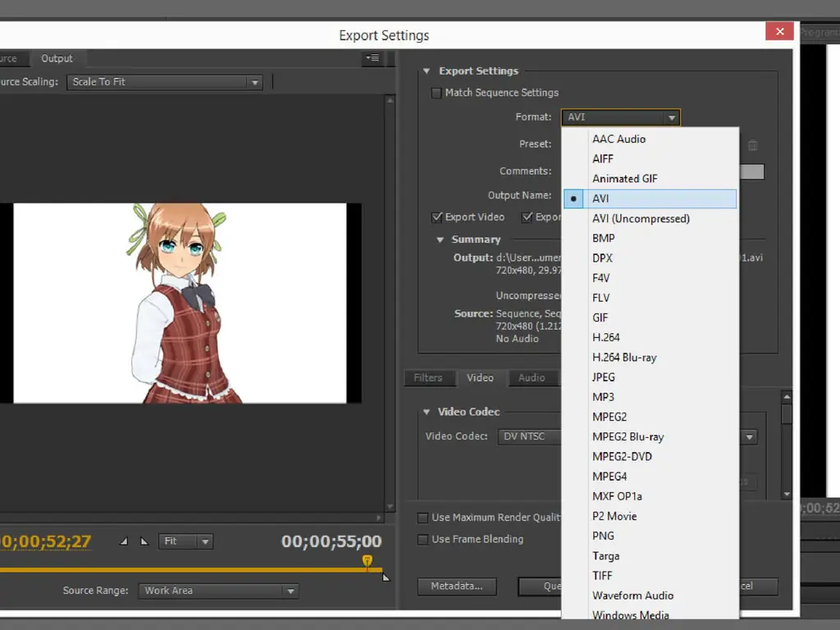Enable Use Maximum Render Quality
The height and width of the screenshot is (630, 840).
coord(422,518)
